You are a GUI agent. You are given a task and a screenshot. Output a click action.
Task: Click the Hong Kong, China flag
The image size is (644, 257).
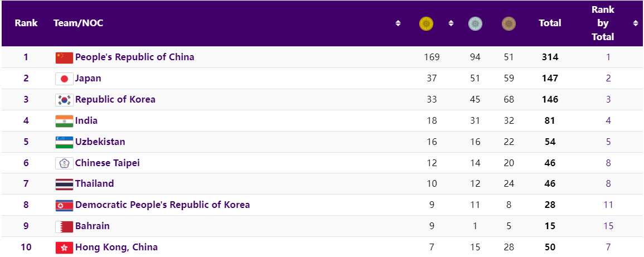coord(64,248)
